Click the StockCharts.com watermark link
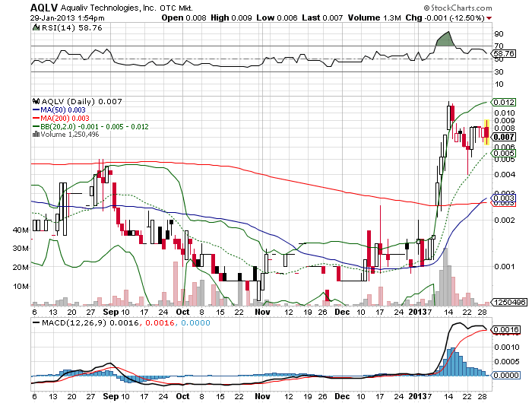Viewport: 532px width, 403px height. click(458, 8)
